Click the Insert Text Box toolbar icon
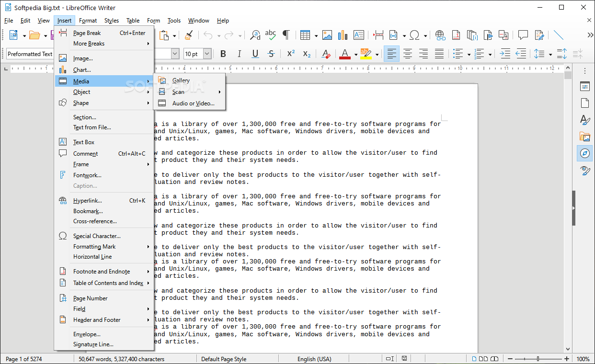The image size is (595, 364). pyautogui.click(x=359, y=35)
